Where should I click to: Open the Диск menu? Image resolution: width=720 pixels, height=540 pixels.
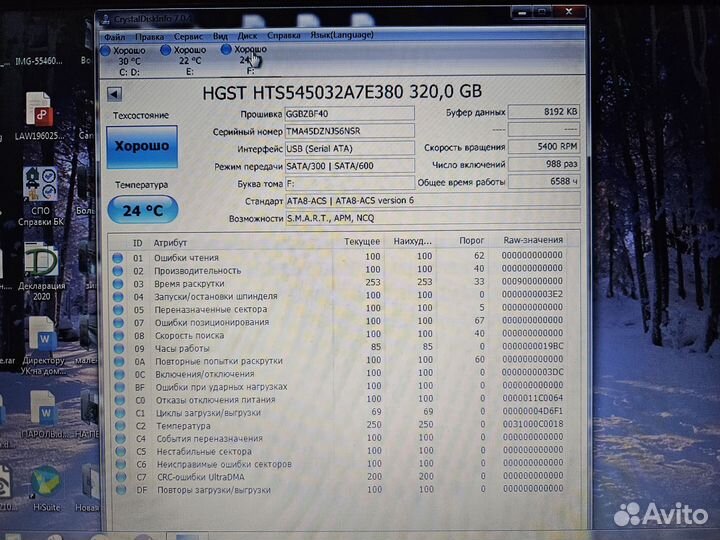pos(247,35)
